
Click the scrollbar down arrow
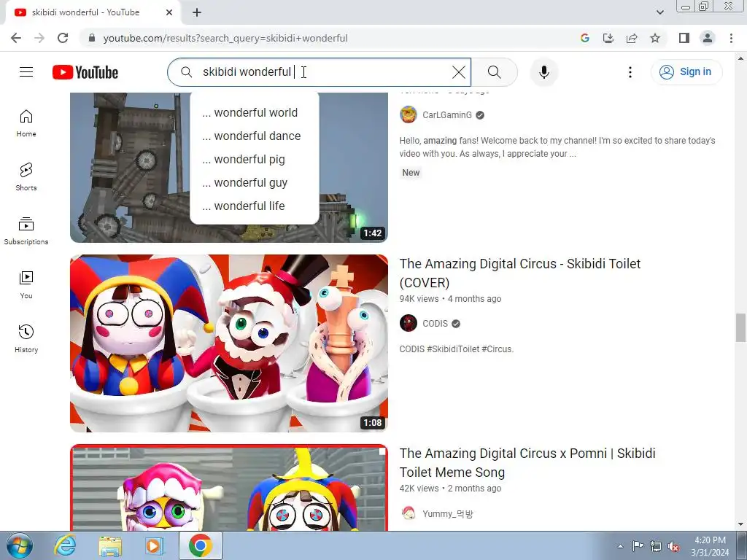pos(740,525)
